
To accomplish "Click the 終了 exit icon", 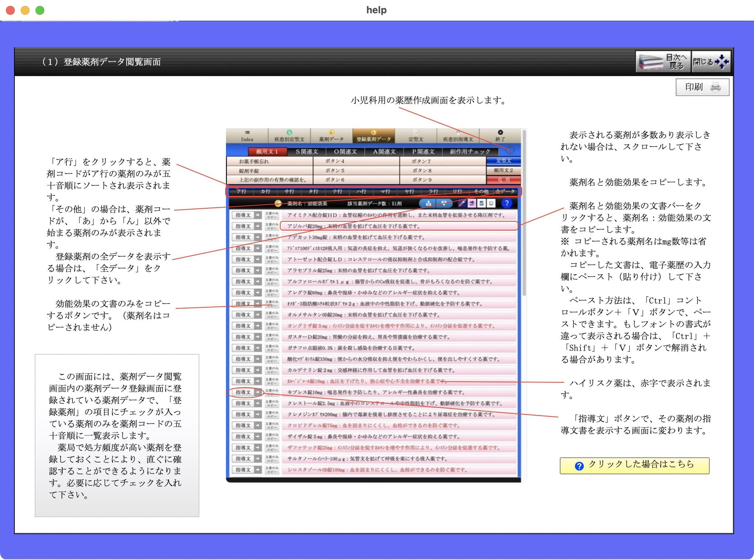I will point(500,132).
